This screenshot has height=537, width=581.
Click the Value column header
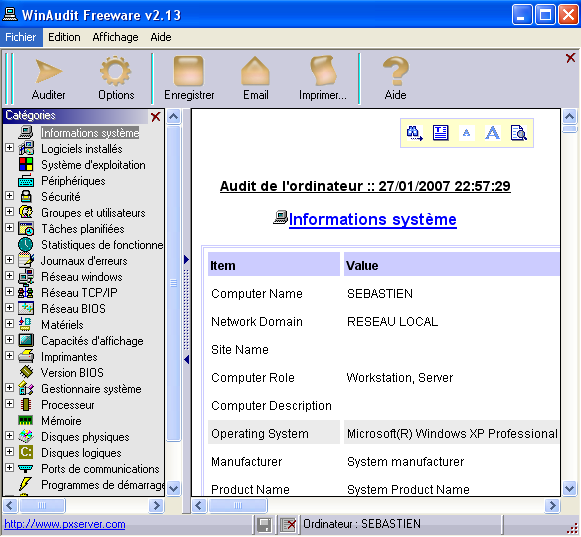451,265
